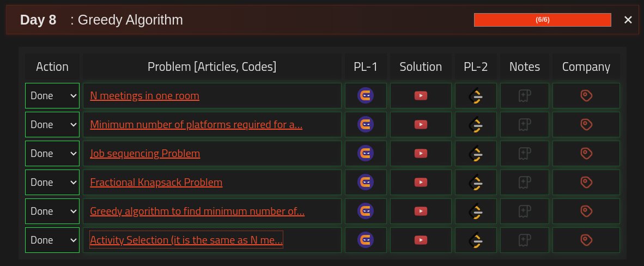Click the Notes column header
Viewport: 644px width, 266px height.
[x=525, y=66]
